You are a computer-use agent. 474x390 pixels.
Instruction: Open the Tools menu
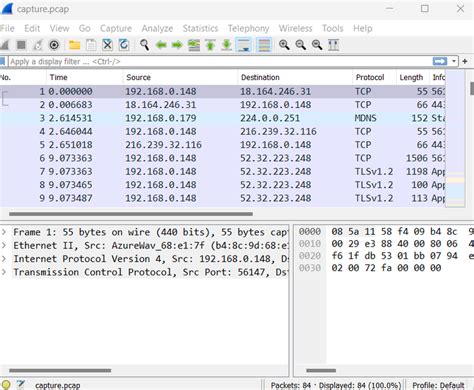[332, 28]
